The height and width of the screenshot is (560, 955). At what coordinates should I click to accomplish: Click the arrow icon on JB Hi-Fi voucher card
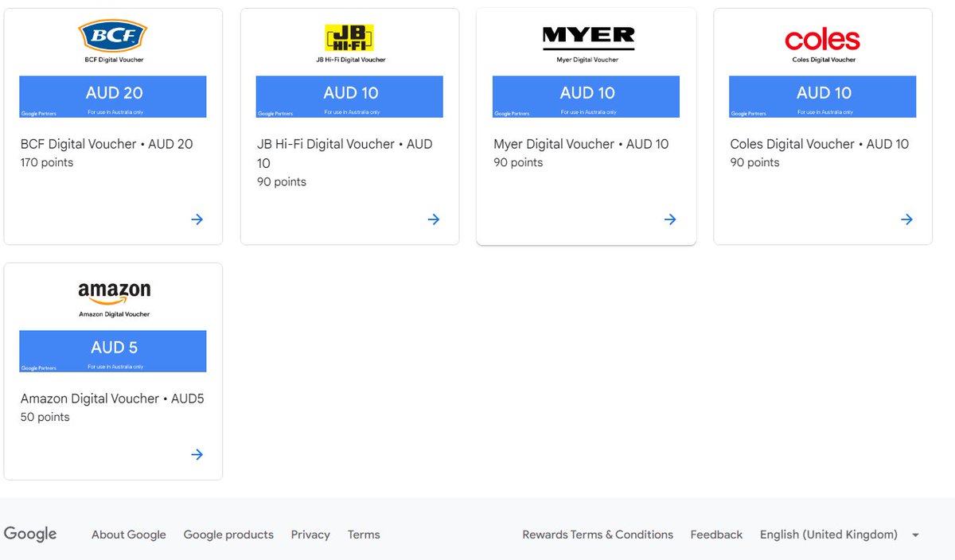[x=434, y=220]
